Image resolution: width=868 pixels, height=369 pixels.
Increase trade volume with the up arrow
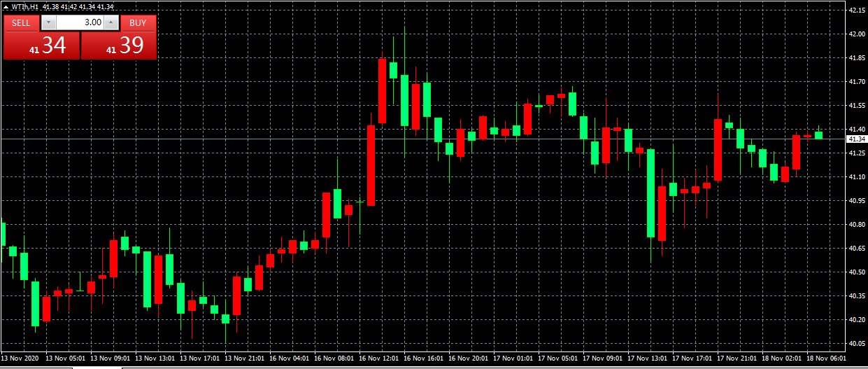point(111,22)
